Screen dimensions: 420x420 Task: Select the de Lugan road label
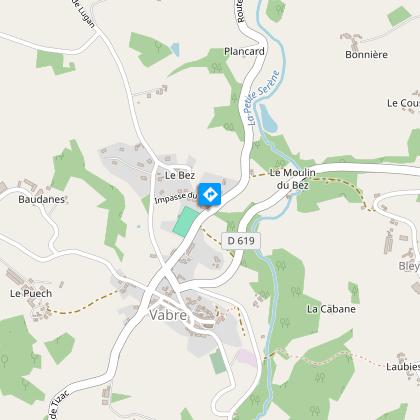point(84,13)
